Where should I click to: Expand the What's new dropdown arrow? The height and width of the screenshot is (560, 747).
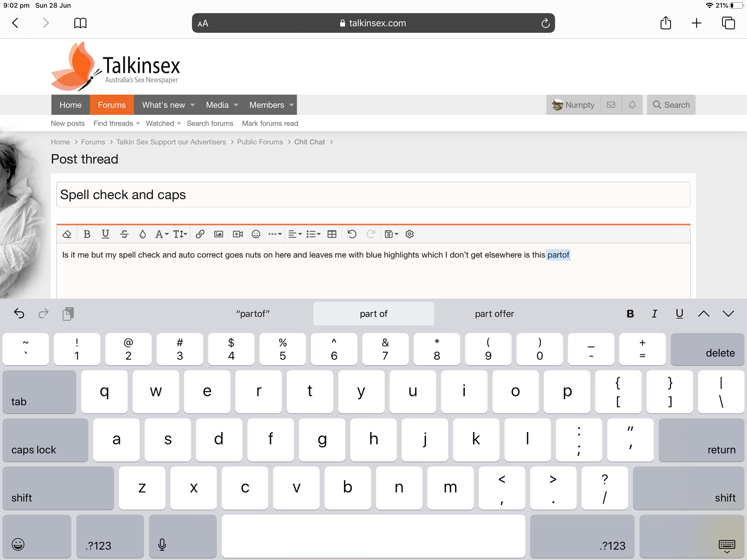tap(192, 105)
